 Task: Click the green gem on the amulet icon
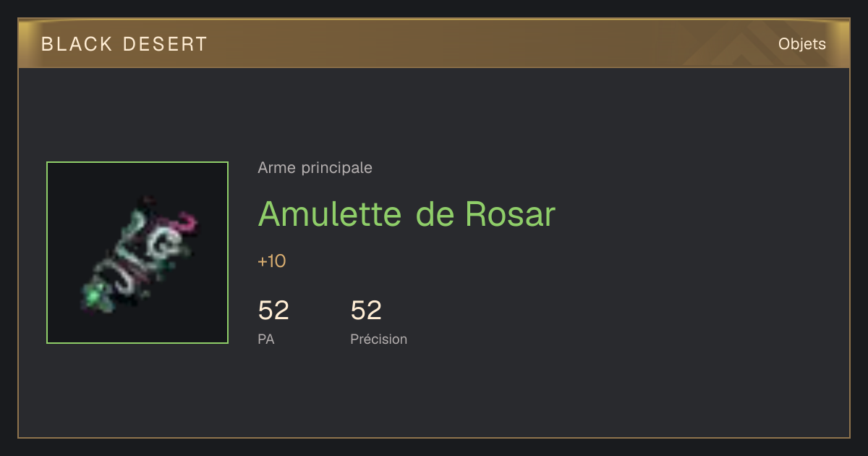click(x=93, y=295)
